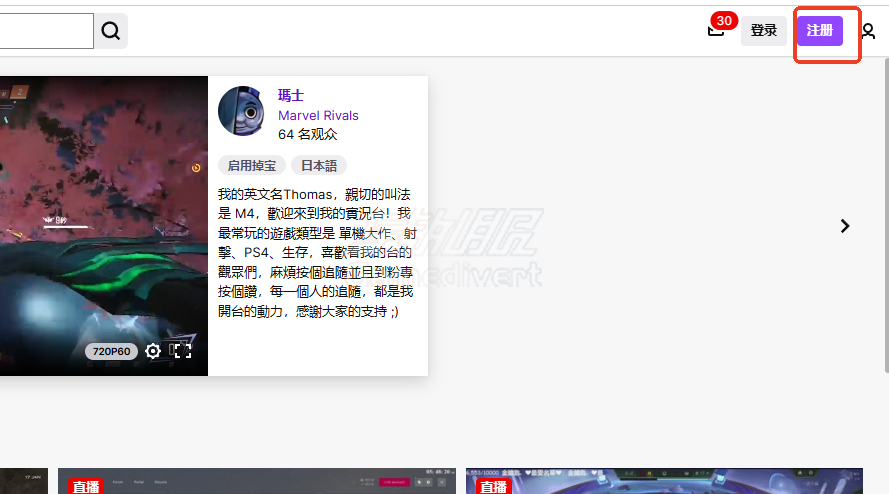
Task: Open the live stream thumbnail with blue game scene
Action: click(664, 481)
